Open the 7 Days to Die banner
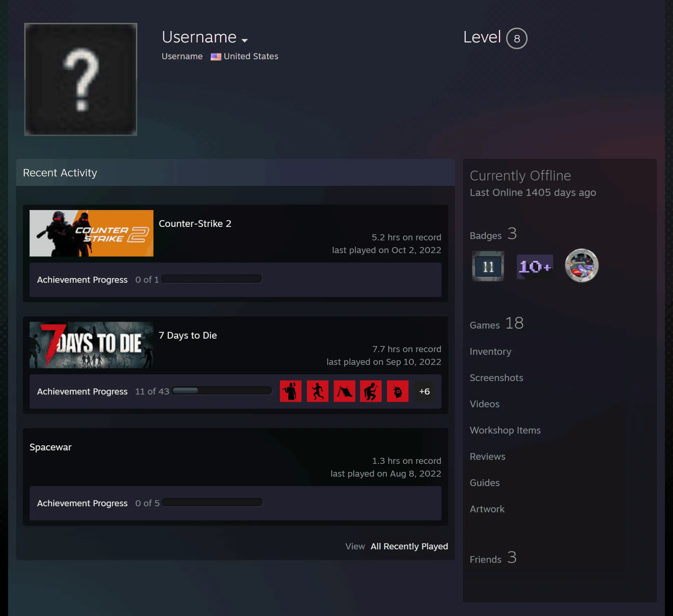This screenshot has width=673, height=616. [x=91, y=345]
